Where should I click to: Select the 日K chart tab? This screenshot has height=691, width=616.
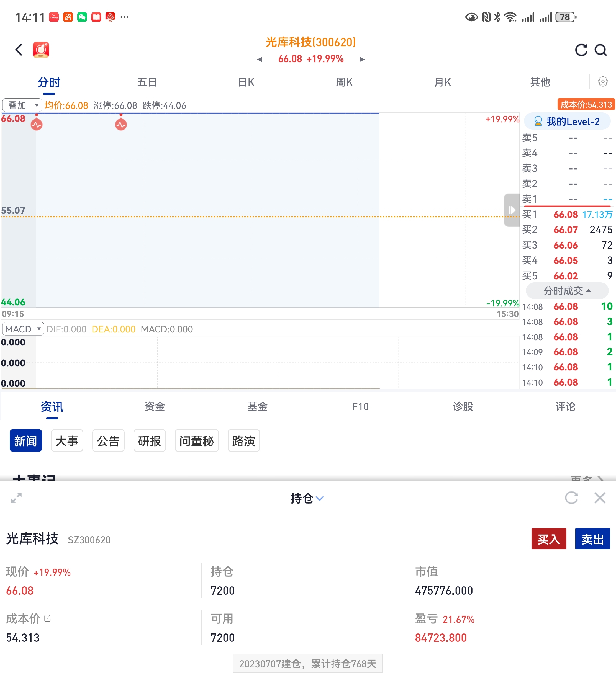(246, 82)
